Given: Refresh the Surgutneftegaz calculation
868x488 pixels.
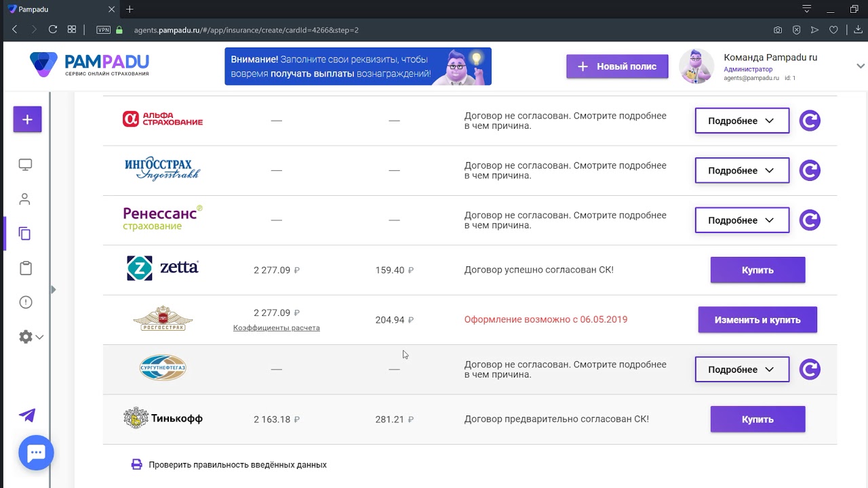Looking at the screenshot, I should 810,369.
